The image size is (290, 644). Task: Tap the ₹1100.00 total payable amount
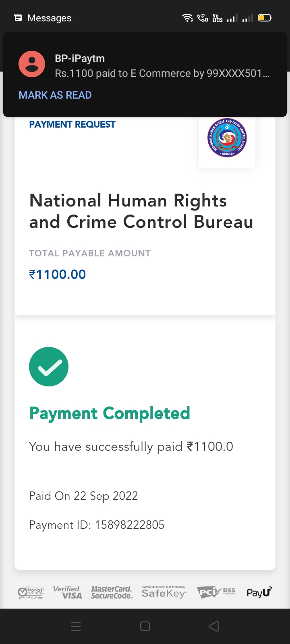tap(58, 275)
